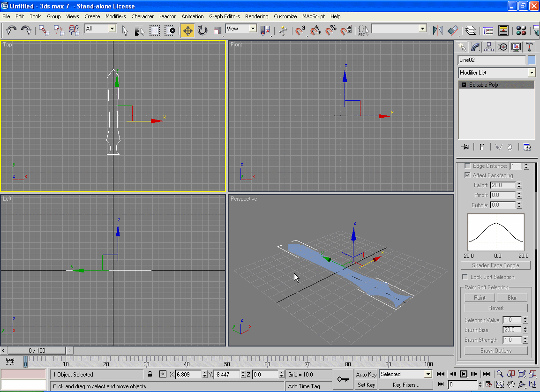The height and width of the screenshot is (392, 540).
Task: Enable the Edge Distance checkbox
Action: pyautogui.click(x=467, y=166)
